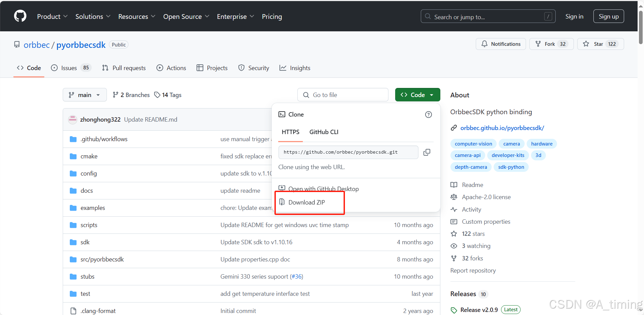Viewport: 644px width, 315px height.
Task: Open the Actions tab
Action: click(x=171, y=68)
